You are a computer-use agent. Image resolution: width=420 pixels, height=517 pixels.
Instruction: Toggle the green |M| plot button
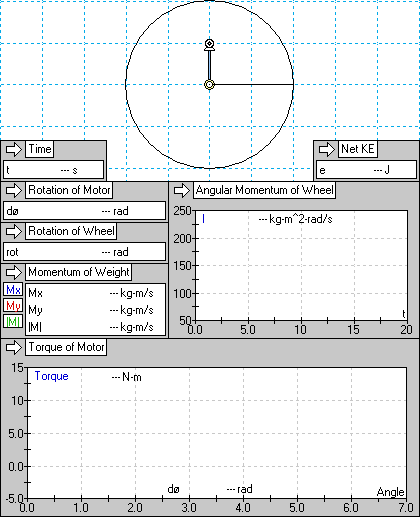[x=13, y=321]
